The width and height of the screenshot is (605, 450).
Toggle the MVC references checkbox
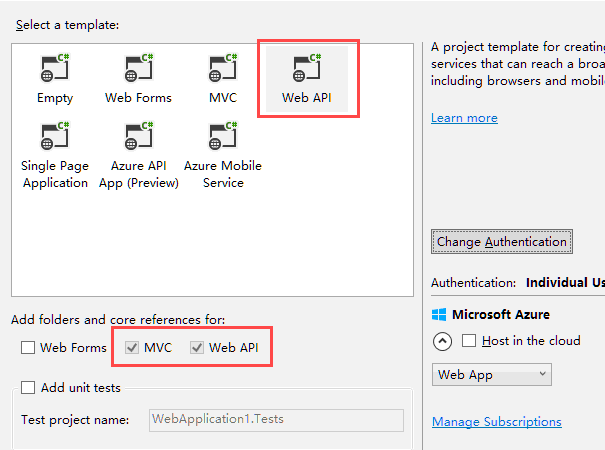point(132,347)
